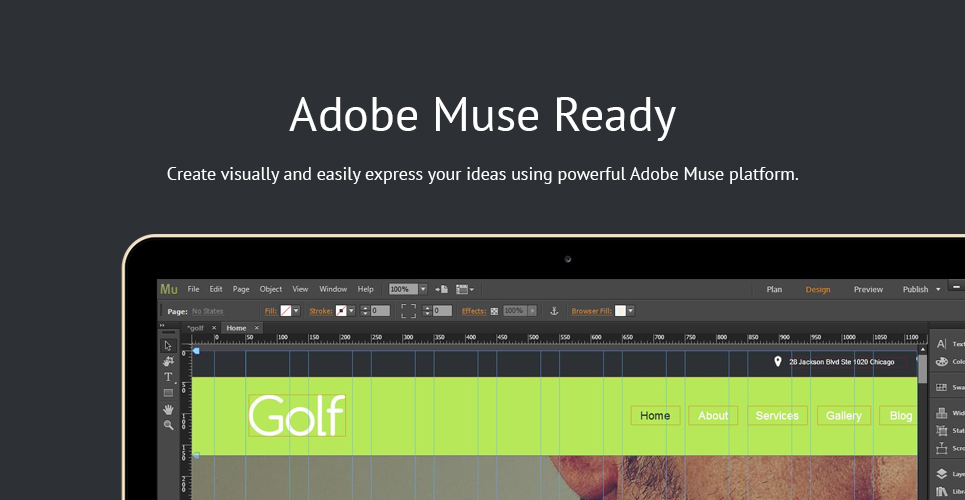This screenshot has width=965, height=500.
Task: Open the Effects opacity arrow
Action: pyautogui.click(x=532, y=311)
